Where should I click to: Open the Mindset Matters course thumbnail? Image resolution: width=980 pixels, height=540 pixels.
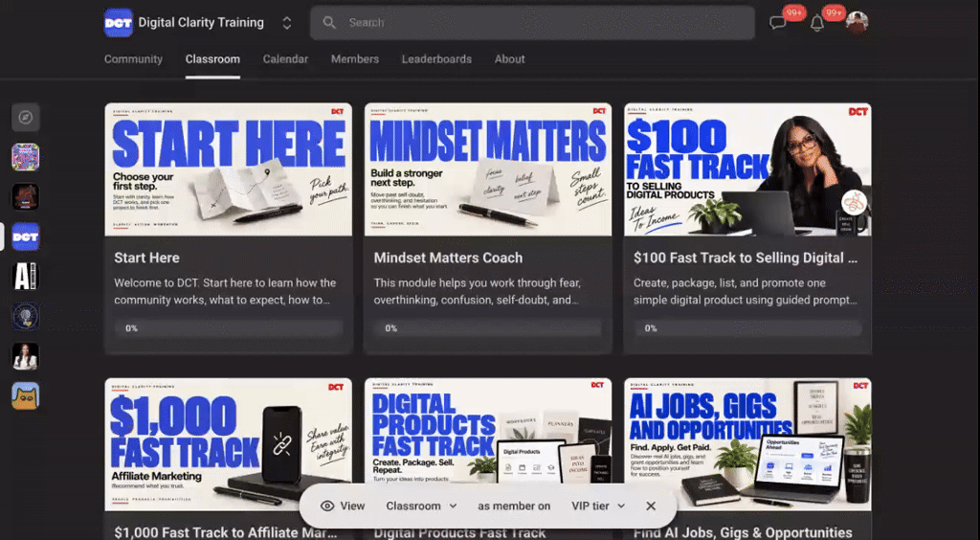tap(488, 169)
